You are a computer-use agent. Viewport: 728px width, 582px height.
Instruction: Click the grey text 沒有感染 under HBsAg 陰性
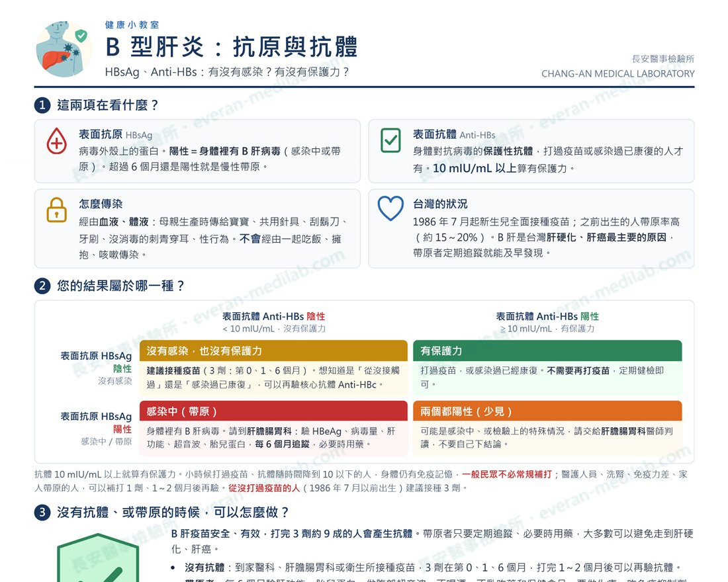pos(114,381)
